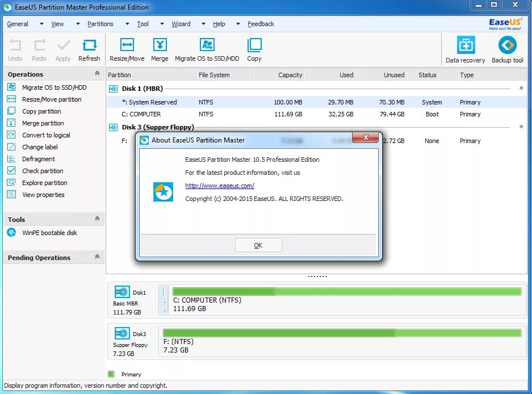
Task: Open the Partitions menu dropdown arrow
Action: click(x=127, y=24)
